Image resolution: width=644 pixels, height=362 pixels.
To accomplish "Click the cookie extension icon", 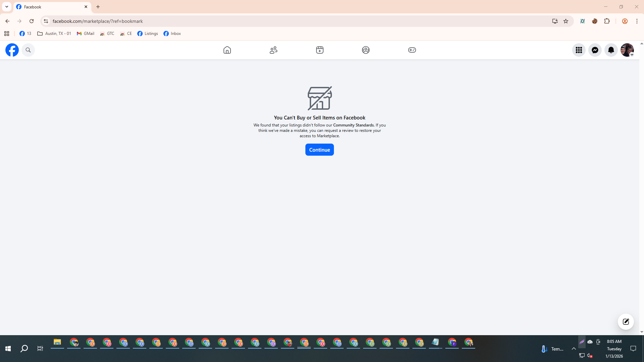I will point(595,21).
